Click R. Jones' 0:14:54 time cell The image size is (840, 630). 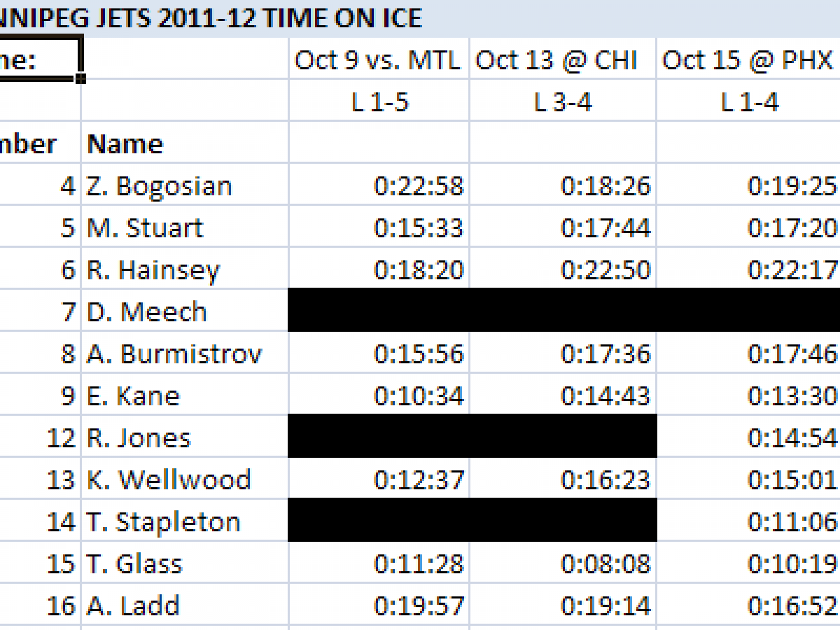pos(791,438)
